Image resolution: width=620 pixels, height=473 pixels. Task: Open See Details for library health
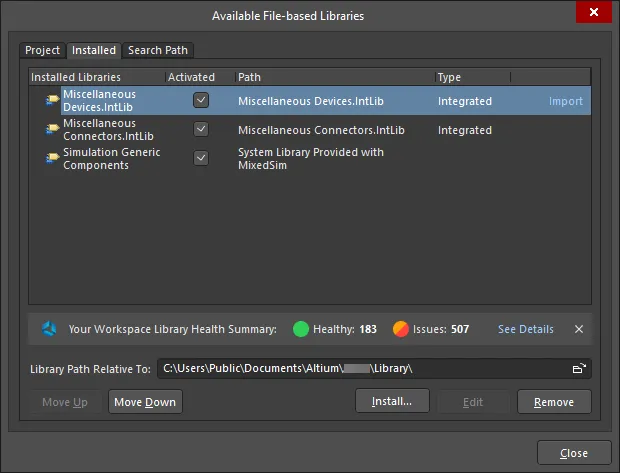525,329
